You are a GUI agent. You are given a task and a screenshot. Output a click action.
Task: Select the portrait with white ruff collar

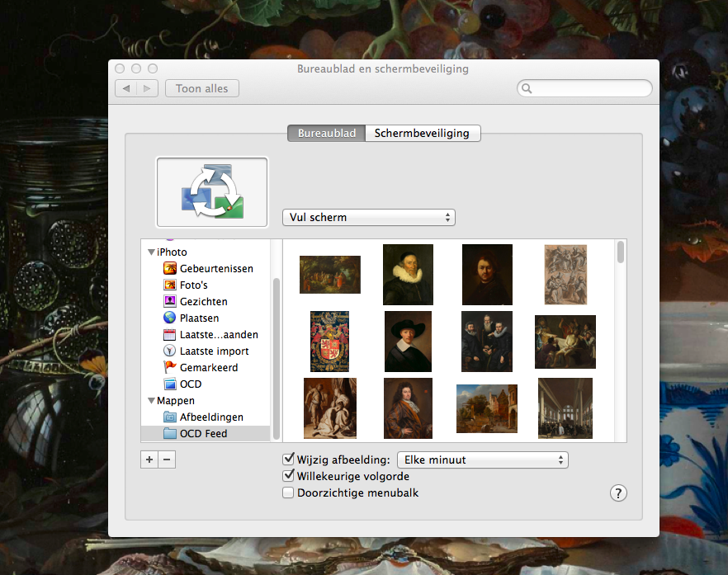[x=408, y=274]
